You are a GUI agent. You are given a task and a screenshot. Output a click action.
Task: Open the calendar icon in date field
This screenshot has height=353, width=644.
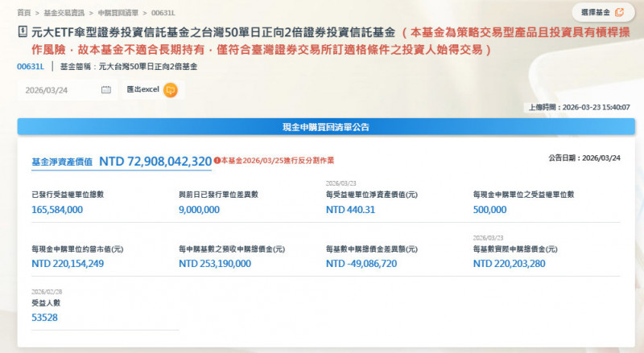tap(106, 90)
